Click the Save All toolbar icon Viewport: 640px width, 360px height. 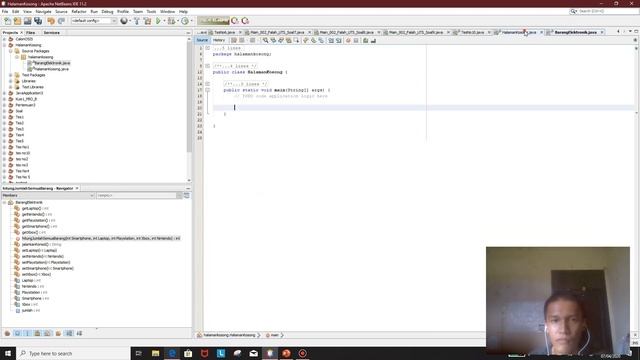(x=38, y=21)
